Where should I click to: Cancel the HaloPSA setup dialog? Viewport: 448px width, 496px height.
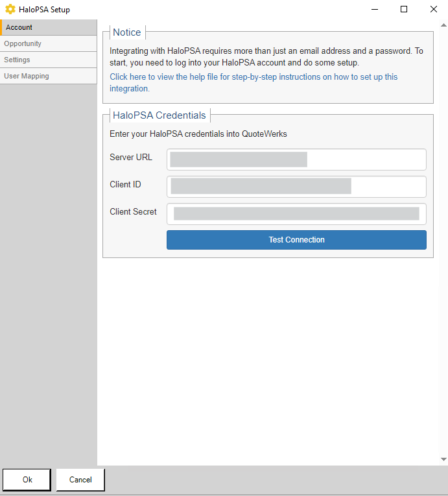pyautogui.click(x=80, y=480)
